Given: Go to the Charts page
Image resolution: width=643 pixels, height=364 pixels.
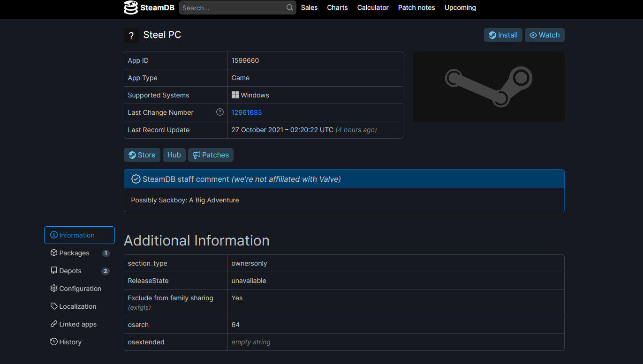Looking at the screenshot, I should pyautogui.click(x=337, y=7).
